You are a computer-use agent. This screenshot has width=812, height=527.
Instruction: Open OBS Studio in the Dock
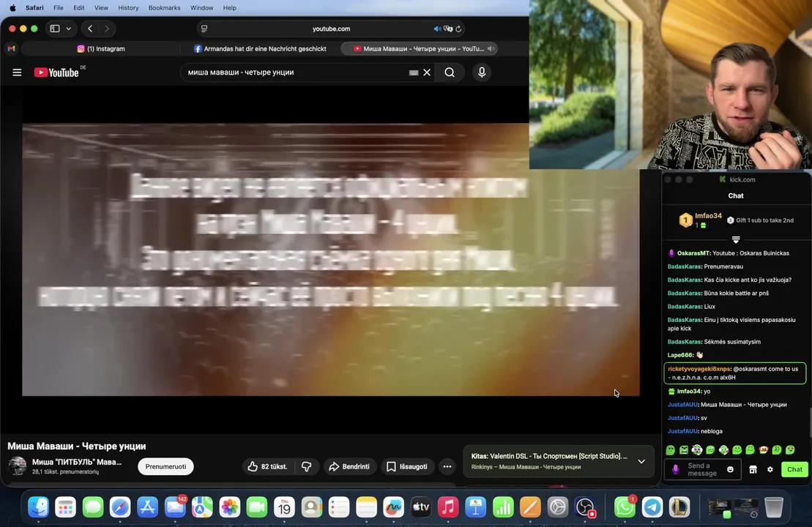[x=585, y=507]
